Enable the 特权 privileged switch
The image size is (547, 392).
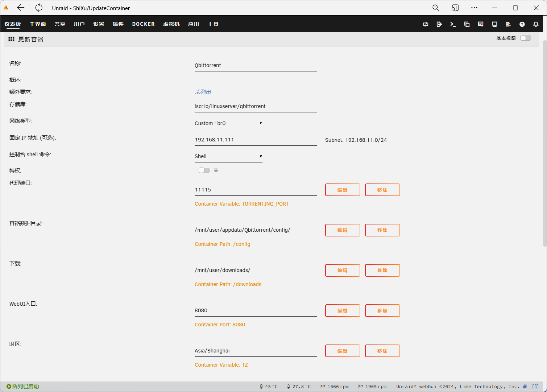(x=204, y=170)
